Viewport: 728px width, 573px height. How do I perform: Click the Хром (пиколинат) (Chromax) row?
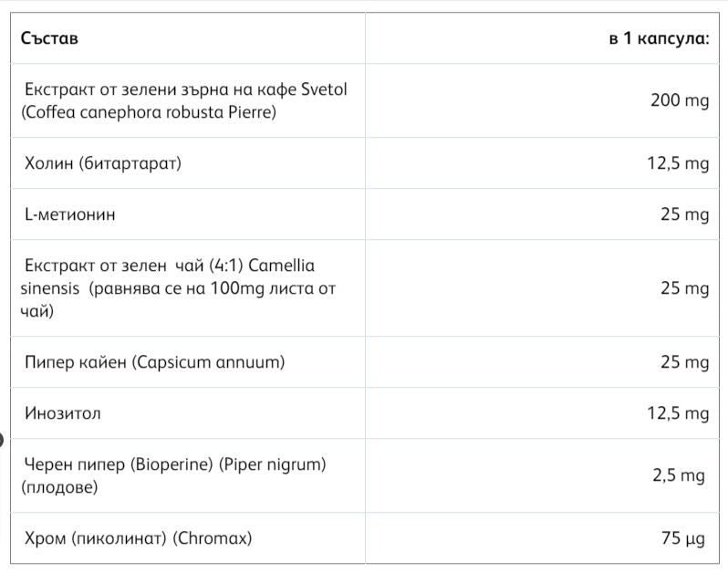(x=365, y=537)
